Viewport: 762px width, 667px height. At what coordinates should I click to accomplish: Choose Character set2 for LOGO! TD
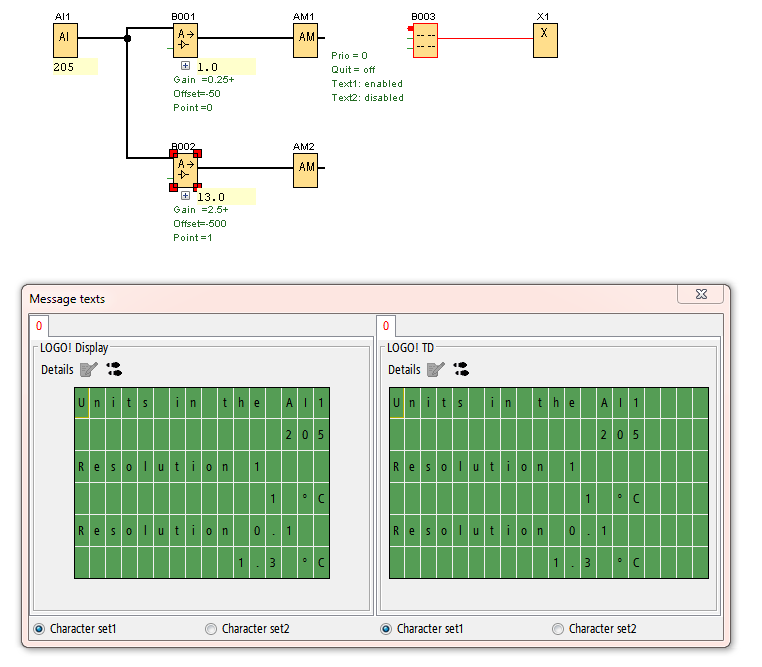pyautogui.click(x=558, y=629)
